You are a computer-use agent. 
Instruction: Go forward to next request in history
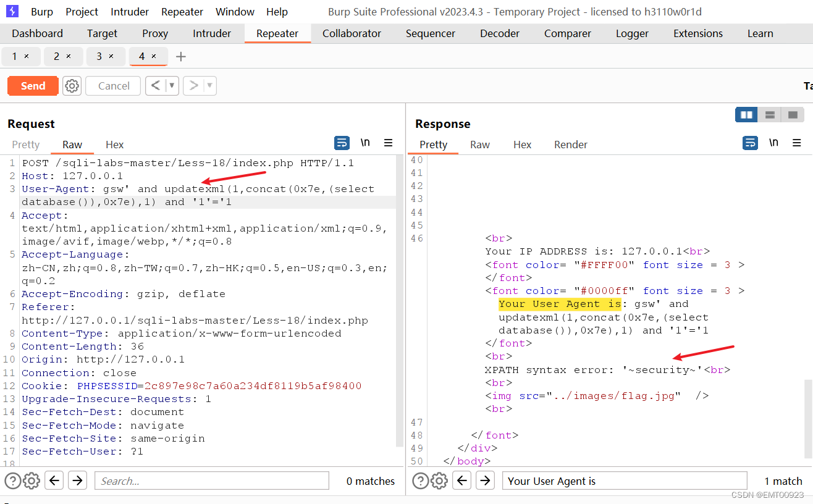193,86
